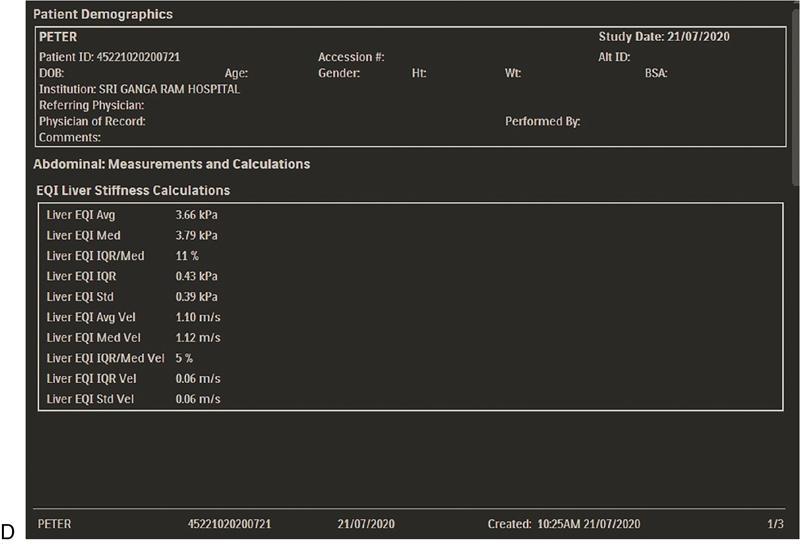
Task: Click the Accession # field
Action: coord(351,57)
